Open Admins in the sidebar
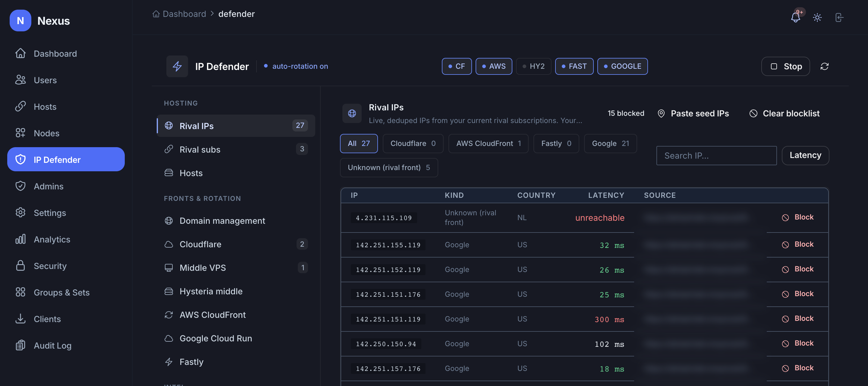Image resolution: width=868 pixels, height=386 pixels. (66, 186)
